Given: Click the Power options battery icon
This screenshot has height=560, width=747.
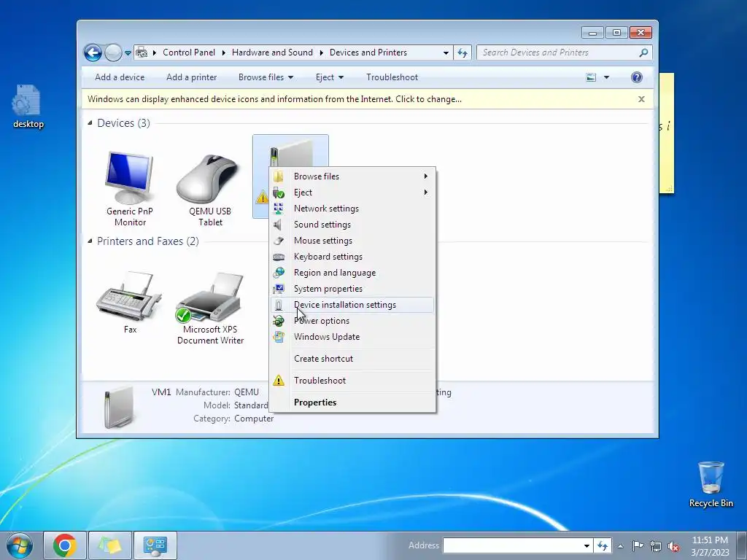Looking at the screenshot, I should (x=279, y=321).
